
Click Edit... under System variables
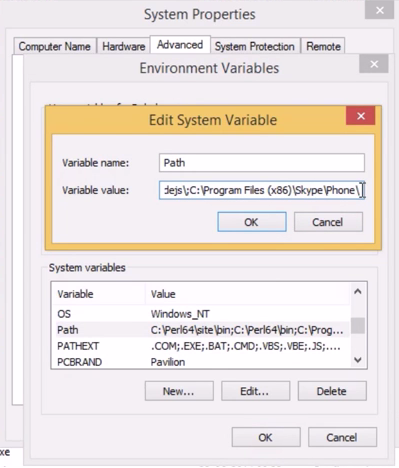pyautogui.click(x=255, y=391)
